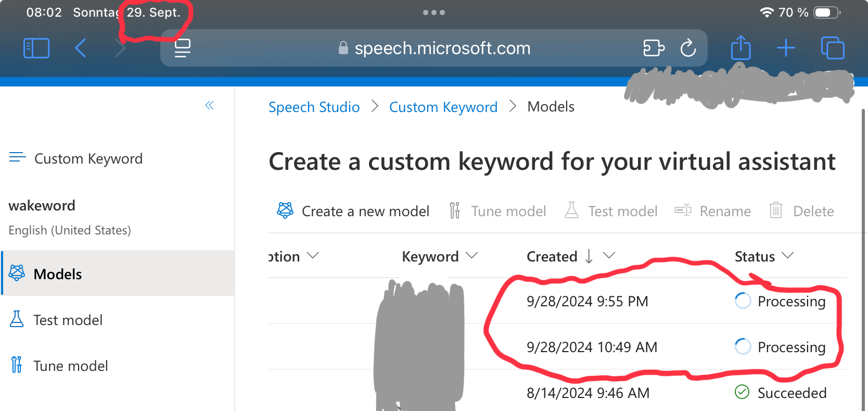Click the Tune model toolbar button

point(497,211)
